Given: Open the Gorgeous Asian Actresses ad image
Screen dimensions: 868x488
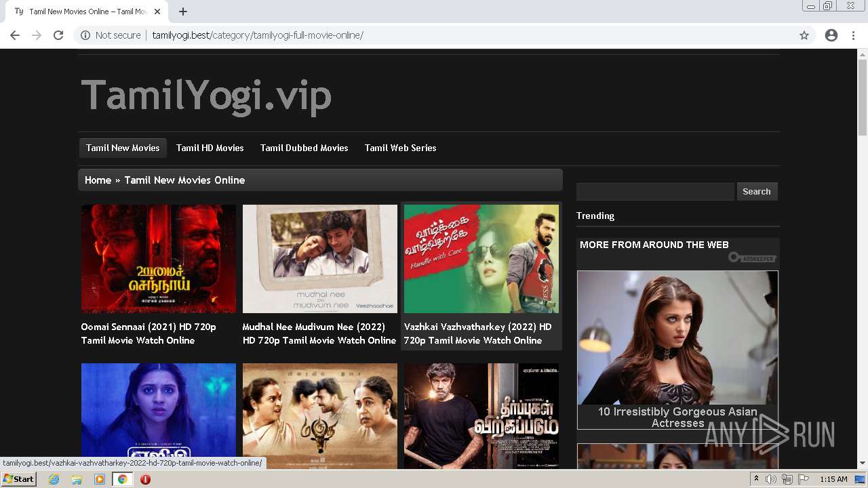Looking at the screenshot, I should 677,338.
